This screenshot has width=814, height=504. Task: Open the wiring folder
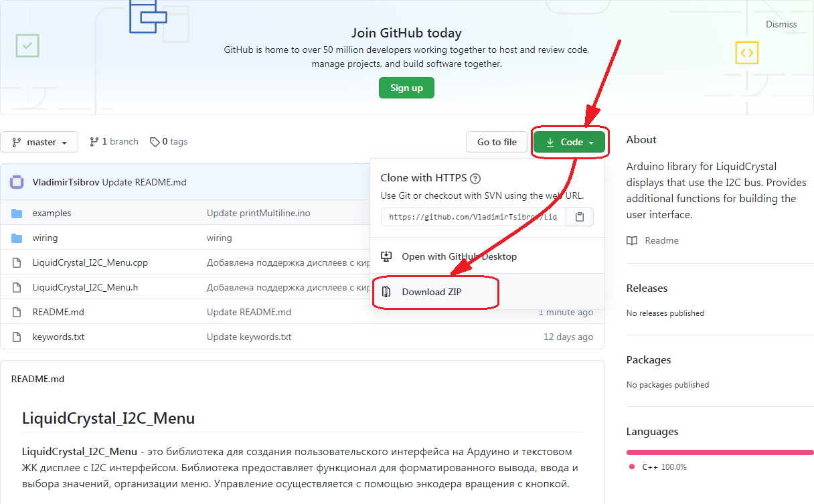pyautogui.click(x=45, y=238)
